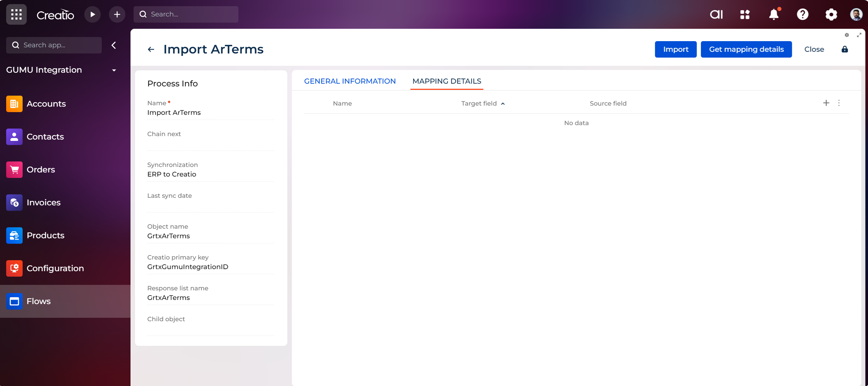Expand the GUMU Integration workplace dropdown
This screenshot has height=386, width=868.
pos(114,70)
